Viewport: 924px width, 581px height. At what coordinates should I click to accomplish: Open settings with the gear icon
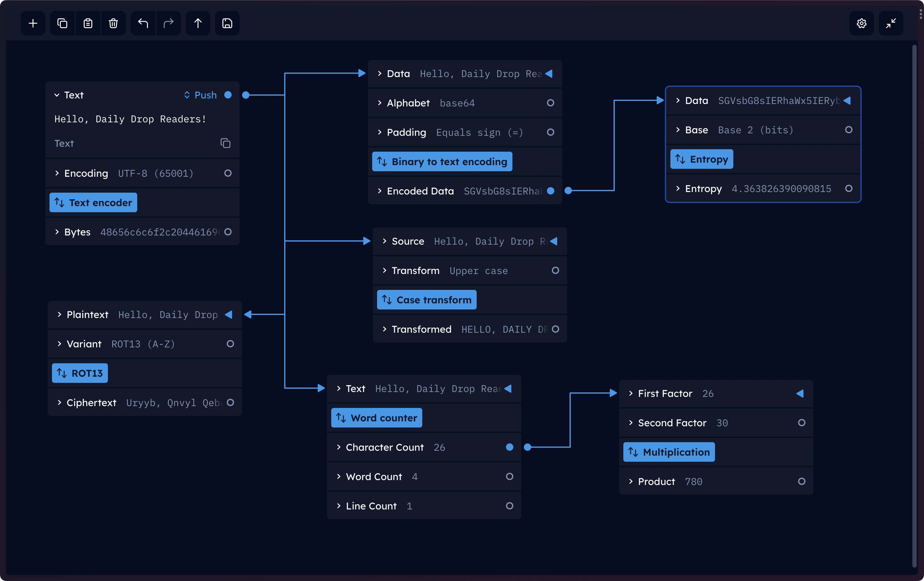pos(861,24)
